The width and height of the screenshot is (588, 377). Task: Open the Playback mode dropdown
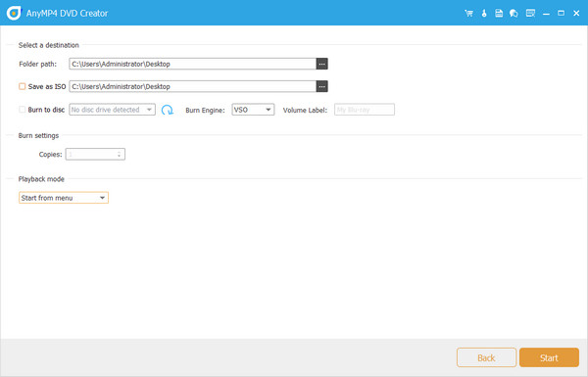64,198
